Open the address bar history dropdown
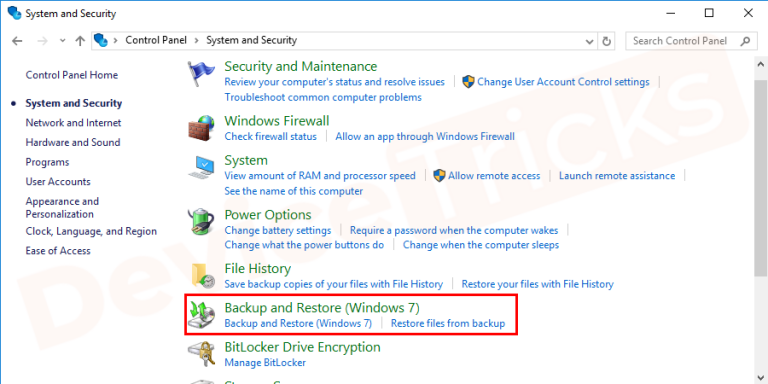768x384 pixels. point(590,42)
